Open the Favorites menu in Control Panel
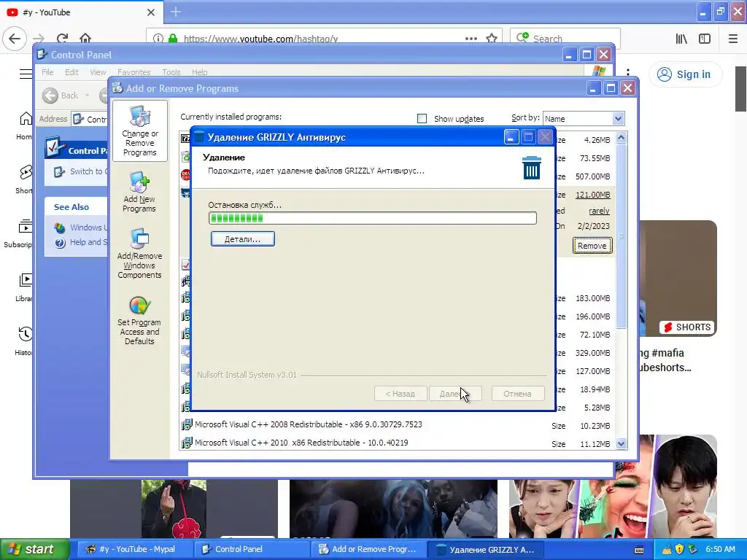 click(134, 72)
